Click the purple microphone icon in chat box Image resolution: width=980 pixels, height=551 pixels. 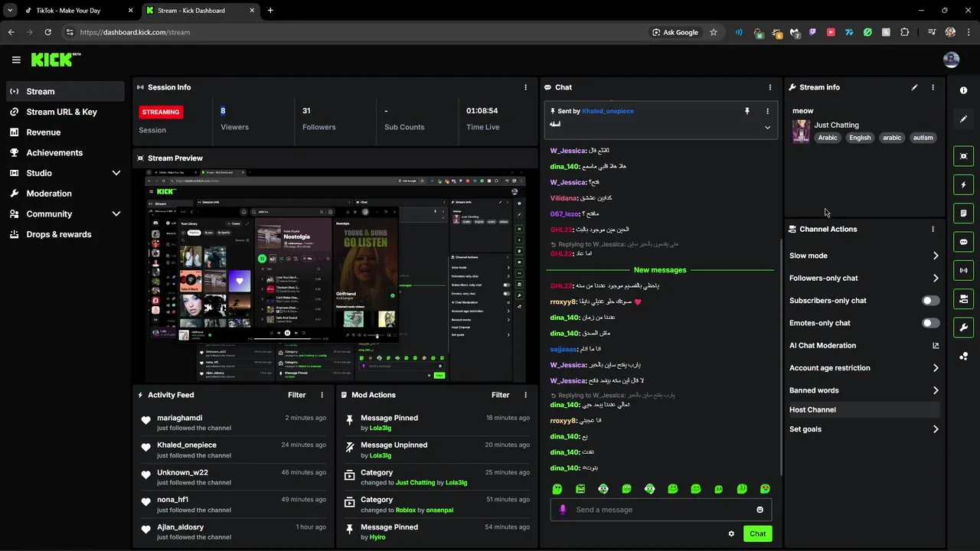coord(563,510)
